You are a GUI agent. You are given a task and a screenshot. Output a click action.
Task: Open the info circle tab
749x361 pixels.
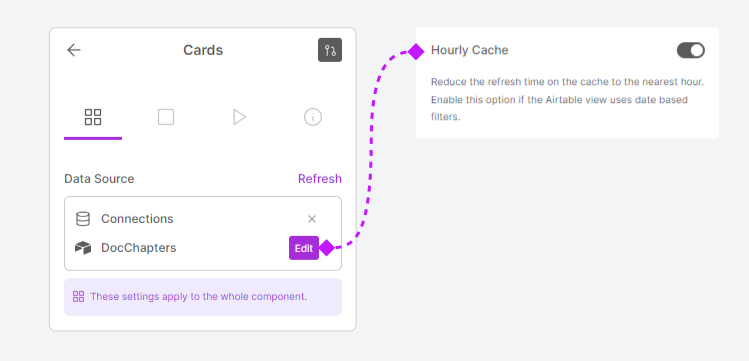pos(313,117)
